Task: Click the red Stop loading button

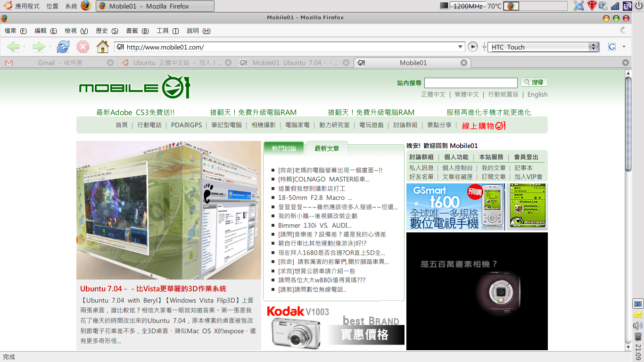Action: 83,47
